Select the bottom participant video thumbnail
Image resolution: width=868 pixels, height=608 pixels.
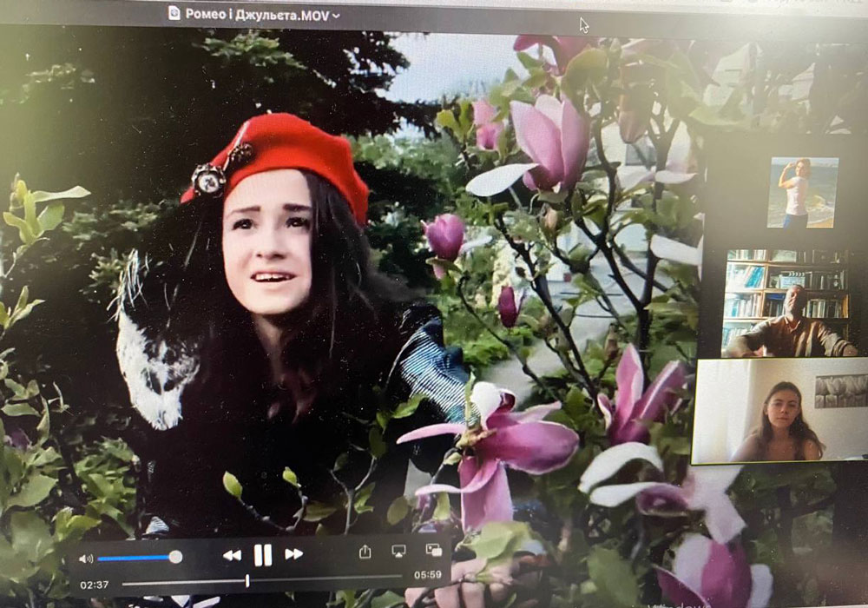(779, 410)
